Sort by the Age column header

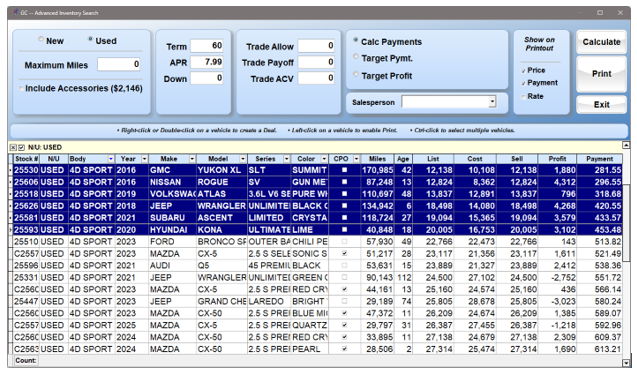pos(403,159)
